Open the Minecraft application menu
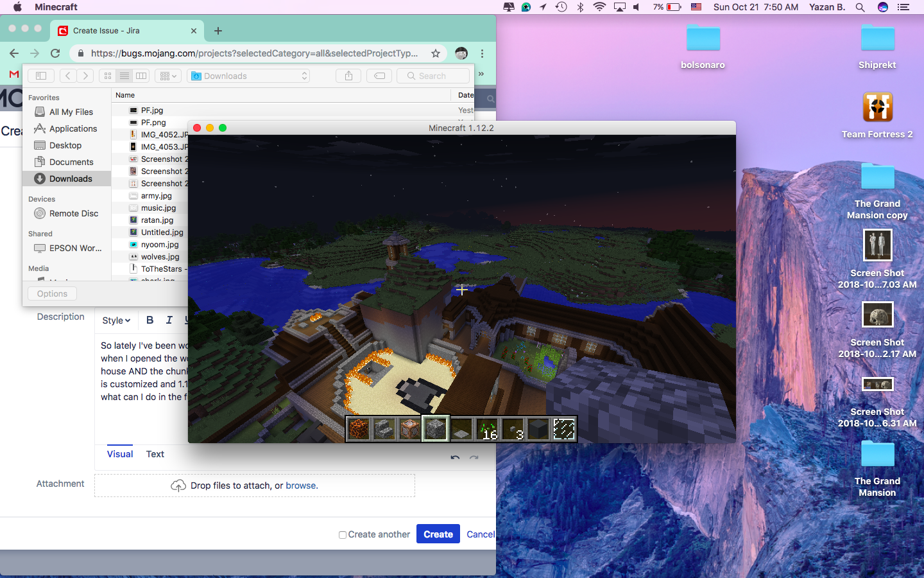Screen dimensions: 924x578 pos(56,7)
